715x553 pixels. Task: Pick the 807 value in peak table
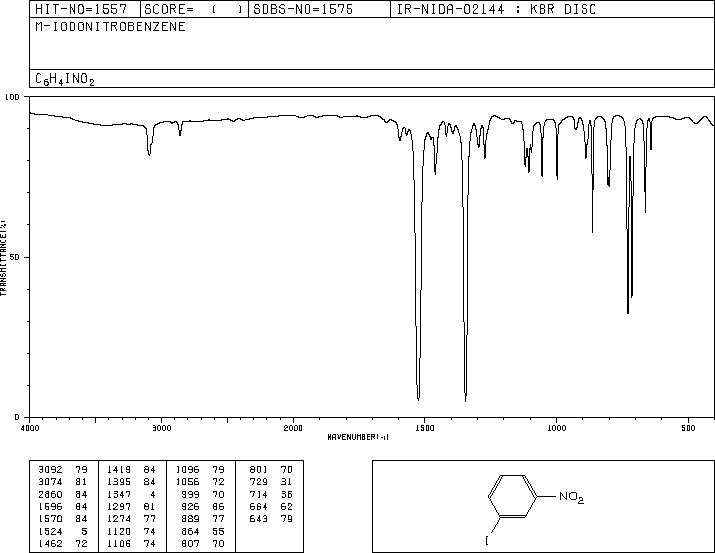[191, 543]
